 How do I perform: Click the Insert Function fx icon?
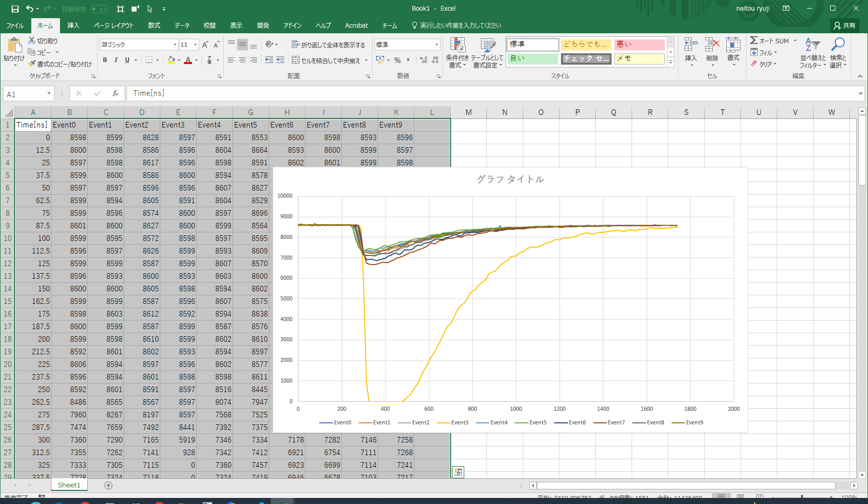click(115, 93)
